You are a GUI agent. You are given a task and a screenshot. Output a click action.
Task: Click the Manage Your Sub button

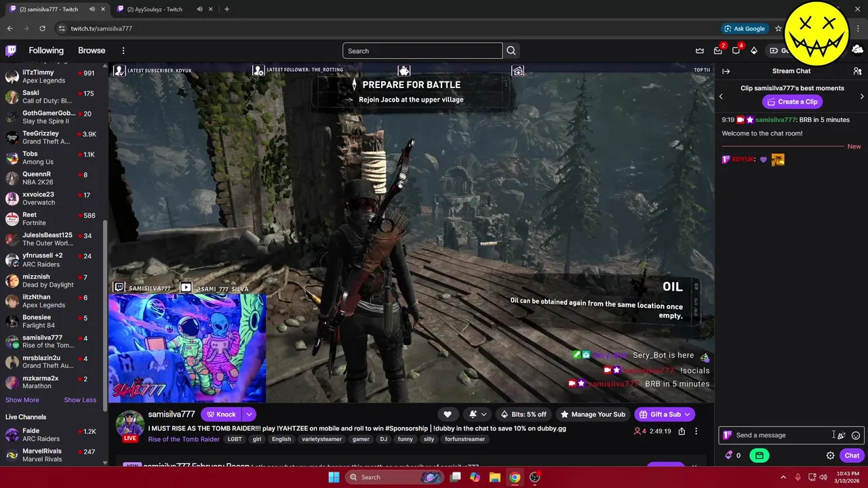tap(592, 414)
